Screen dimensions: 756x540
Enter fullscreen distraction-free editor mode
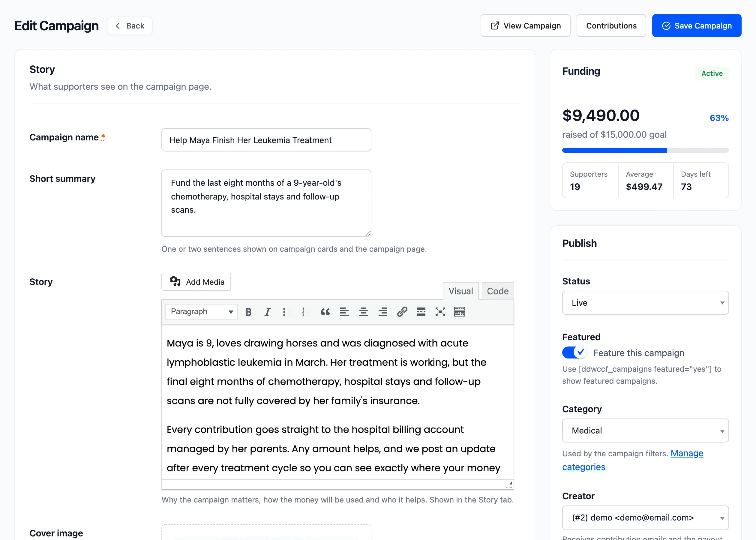tap(440, 312)
